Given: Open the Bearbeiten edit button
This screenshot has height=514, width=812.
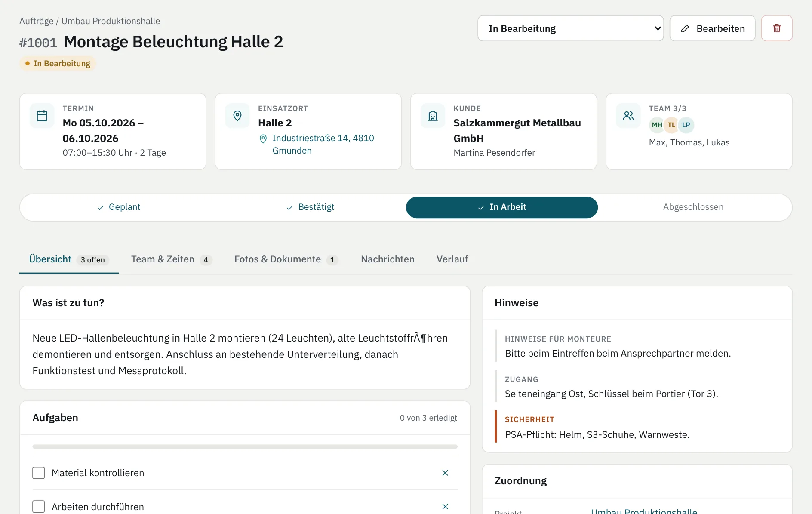Looking at the screenshot, I should [712, 28].
